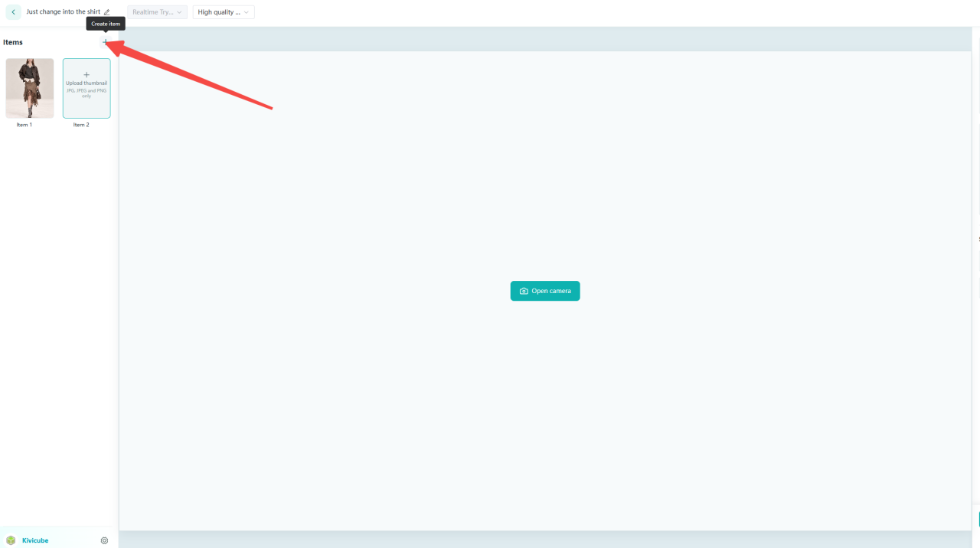Edit project name with pencil icon

coord(107,12)
